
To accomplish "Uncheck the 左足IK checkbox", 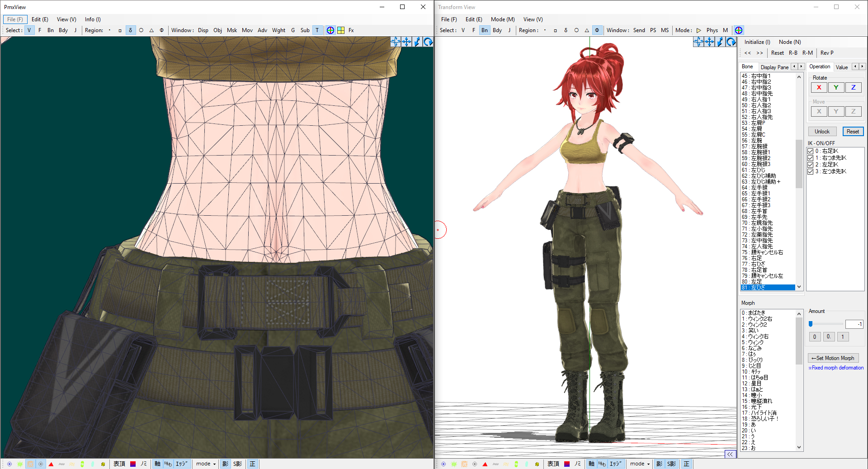I will coord(811,165).
